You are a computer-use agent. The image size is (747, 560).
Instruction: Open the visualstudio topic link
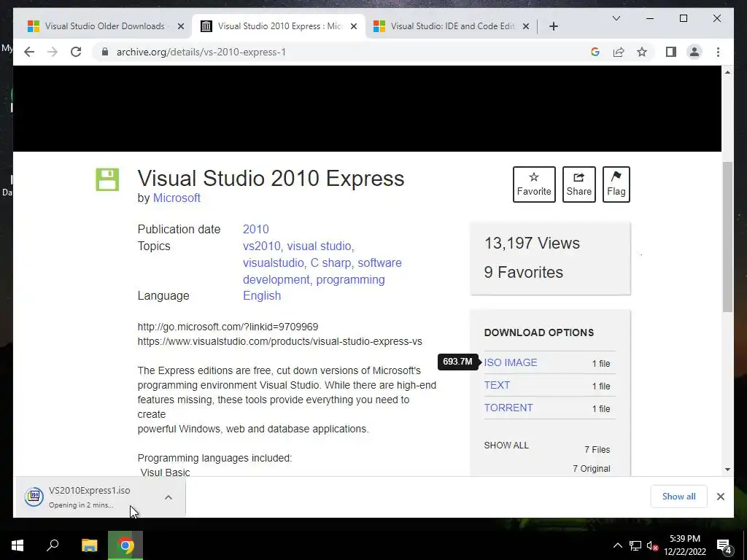(x=273, y=262)
